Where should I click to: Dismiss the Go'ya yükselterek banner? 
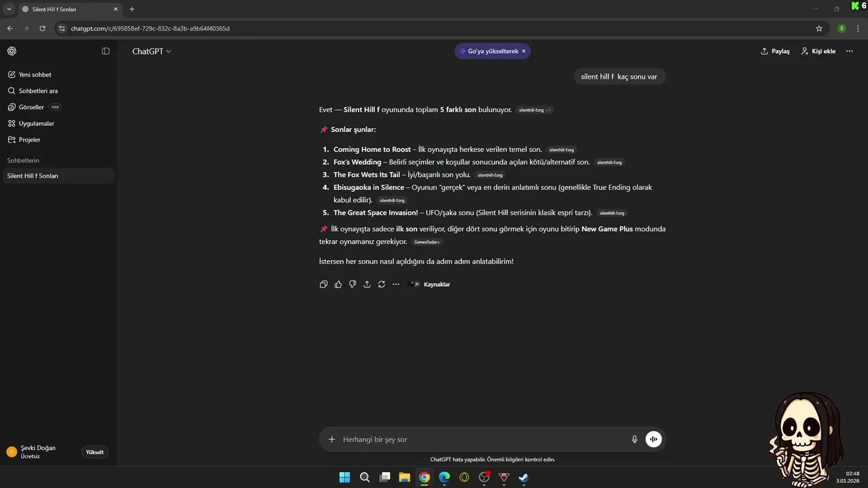tap(524, 51)
